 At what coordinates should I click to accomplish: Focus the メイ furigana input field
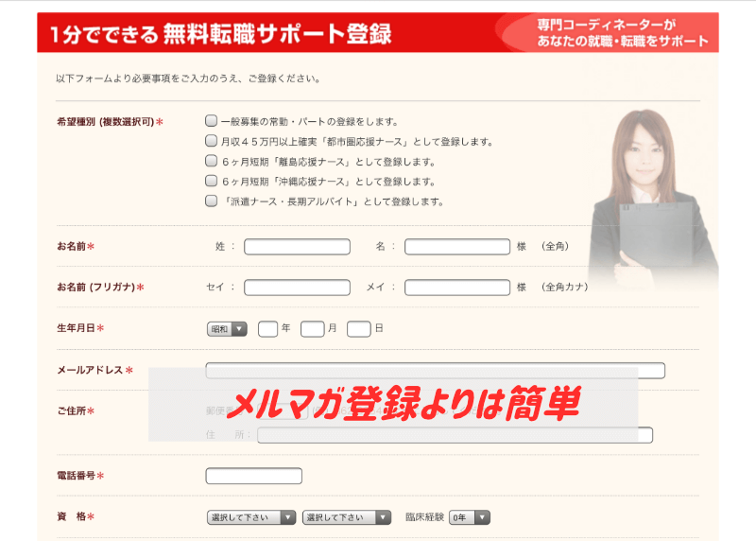tap(456, 288)
